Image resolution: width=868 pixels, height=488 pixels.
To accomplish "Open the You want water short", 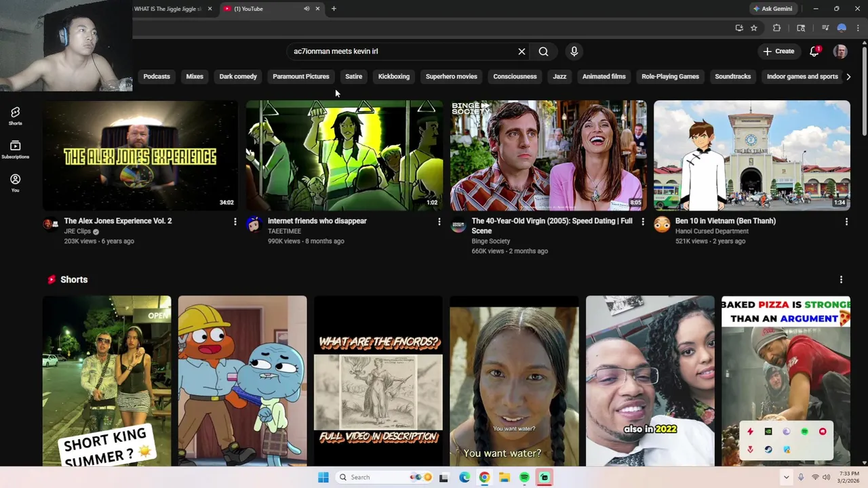I will click(x=514, y=381).
